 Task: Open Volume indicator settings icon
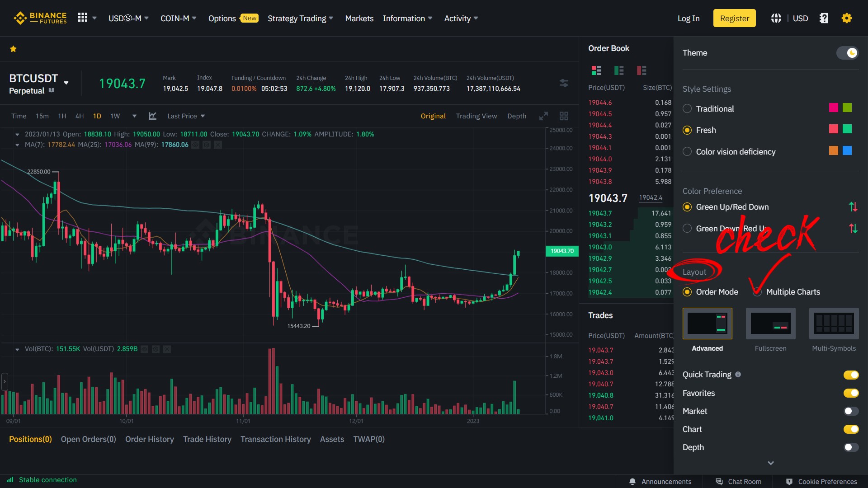156,349
